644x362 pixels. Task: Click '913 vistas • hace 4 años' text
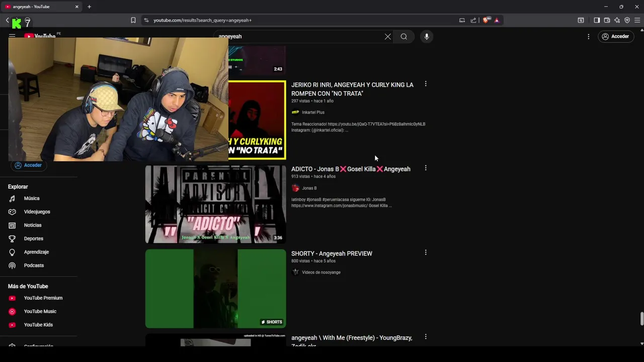pyautogui.click(x=313, y=176)
